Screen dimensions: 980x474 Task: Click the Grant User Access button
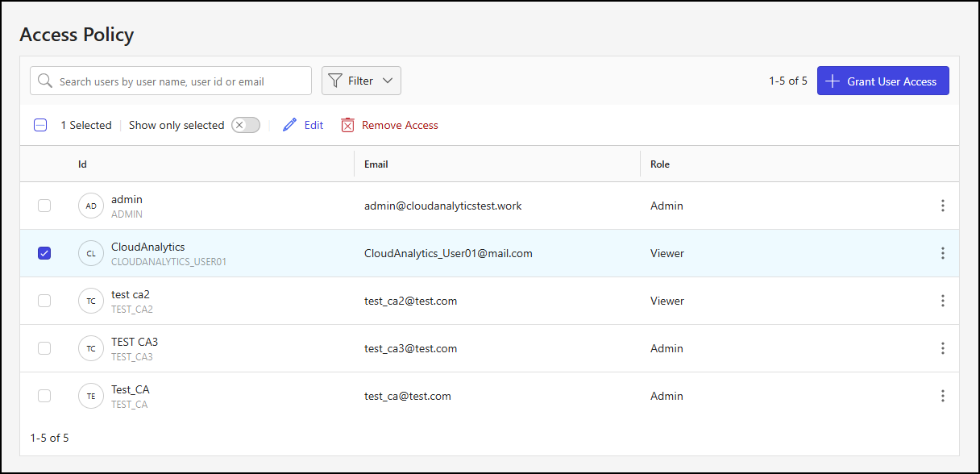coord(882,81)
